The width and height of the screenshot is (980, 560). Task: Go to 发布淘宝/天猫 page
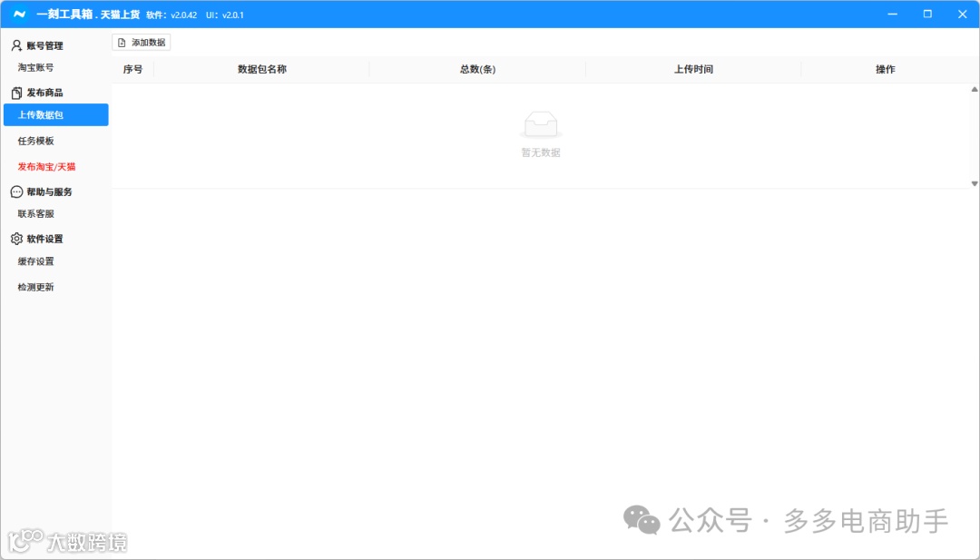[x=47, y=167]
